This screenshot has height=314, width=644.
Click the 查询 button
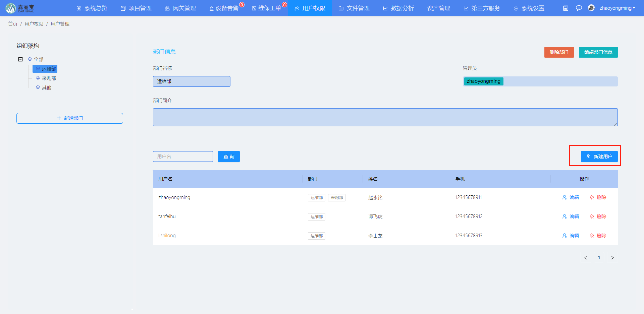pyautogui.click(x=229, y=156)
